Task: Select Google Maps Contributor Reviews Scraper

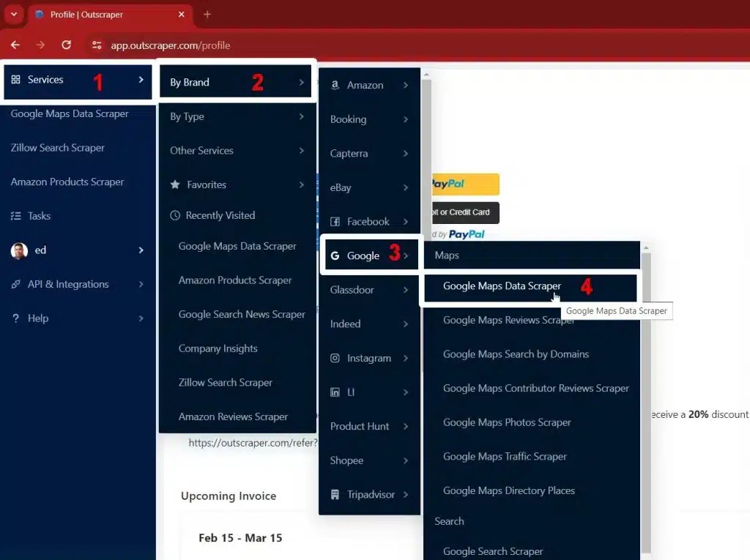Action: (x=532, y=388)
